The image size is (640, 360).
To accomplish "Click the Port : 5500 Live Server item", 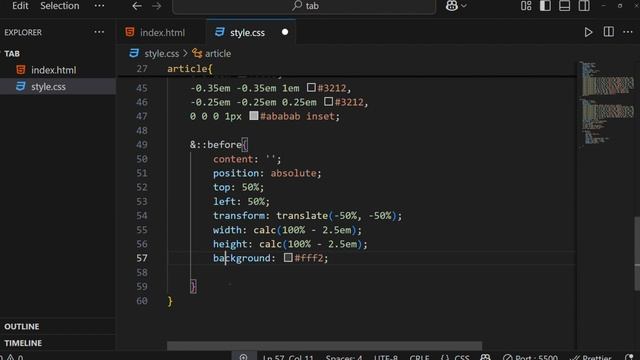I will 530,357.
